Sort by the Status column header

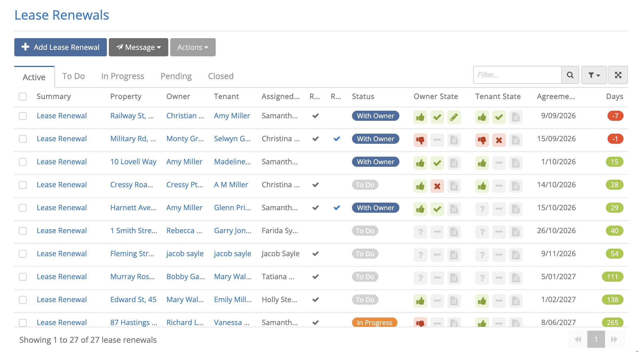(363, 96)
